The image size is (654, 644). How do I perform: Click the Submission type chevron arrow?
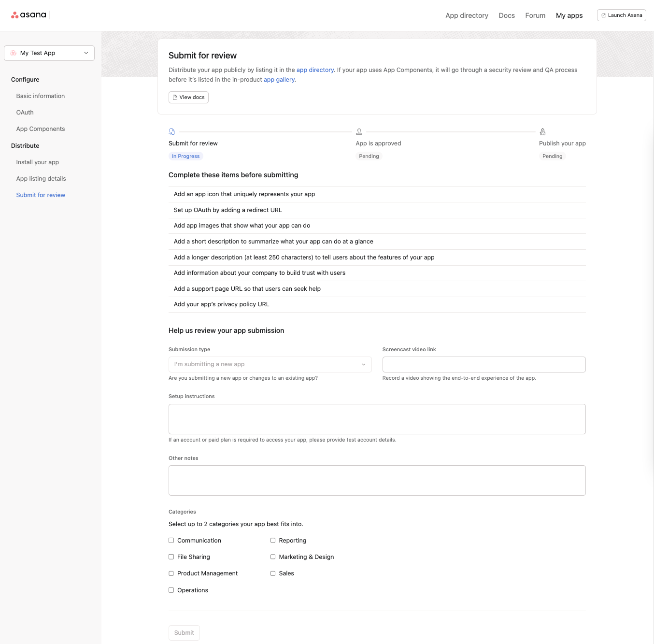click(364, 365)
